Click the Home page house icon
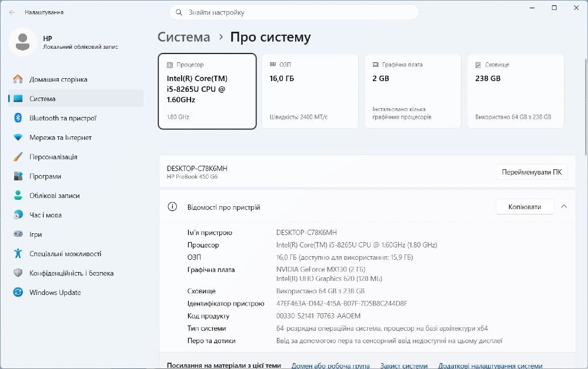The image size is (588, 369). coord(18,79)
